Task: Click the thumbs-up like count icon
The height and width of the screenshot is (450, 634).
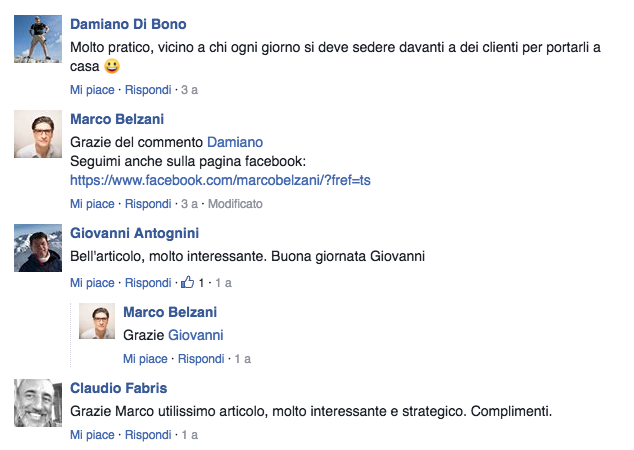Action: point(188,282)
